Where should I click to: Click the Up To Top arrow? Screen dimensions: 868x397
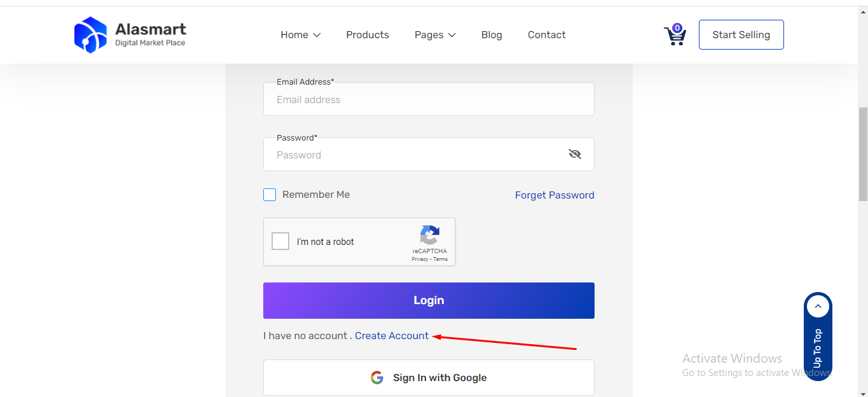818,307
